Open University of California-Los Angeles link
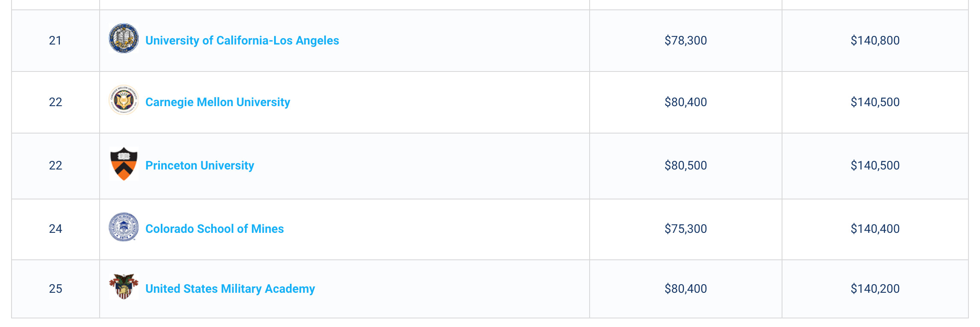This screenshot has height=327, width=980. 242,40
